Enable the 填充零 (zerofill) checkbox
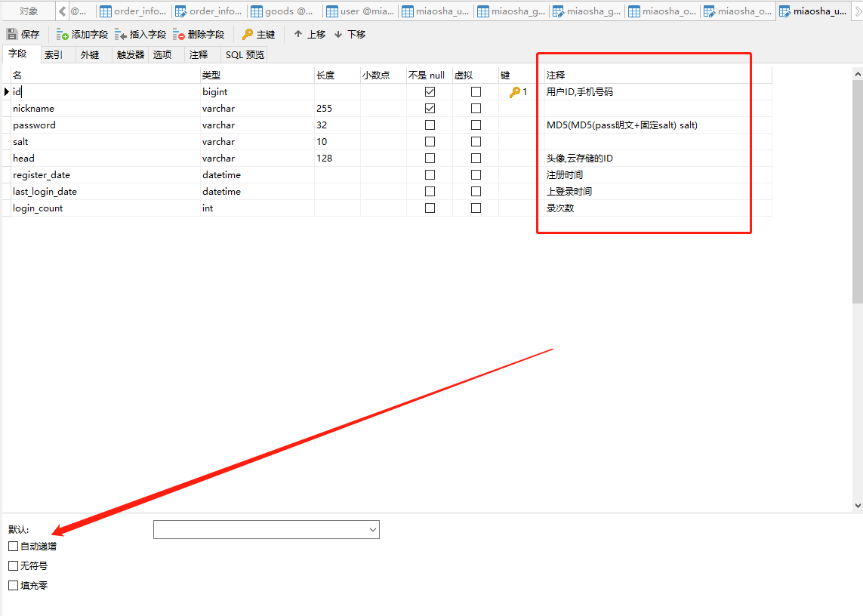The image size is (863, 616). 13,586
